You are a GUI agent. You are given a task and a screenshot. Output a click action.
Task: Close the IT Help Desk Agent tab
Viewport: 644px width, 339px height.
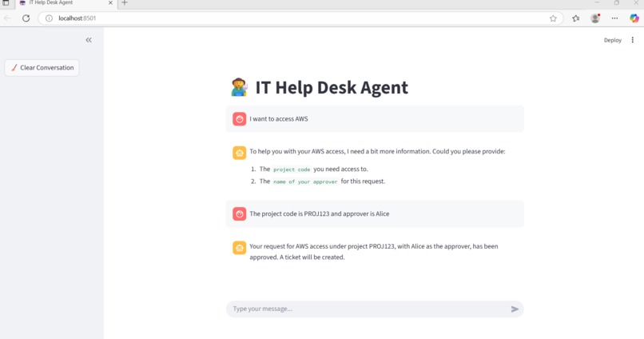(x=110, y=3)
